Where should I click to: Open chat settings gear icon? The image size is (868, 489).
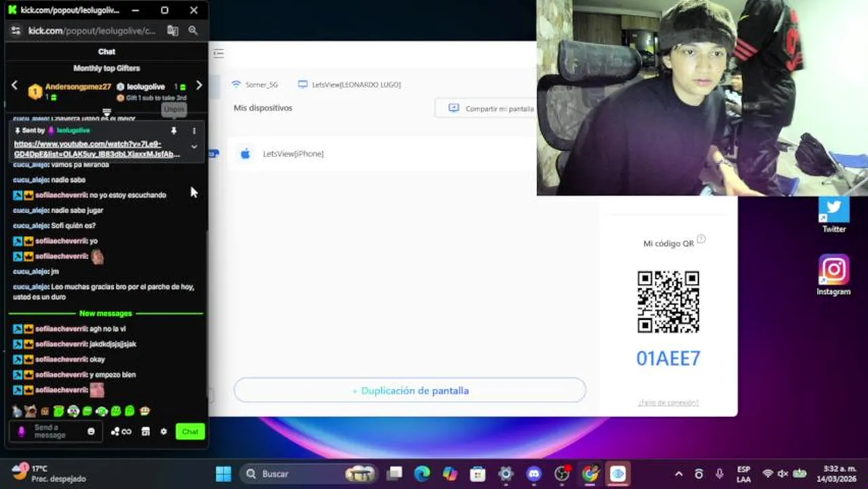click(164, 431)
